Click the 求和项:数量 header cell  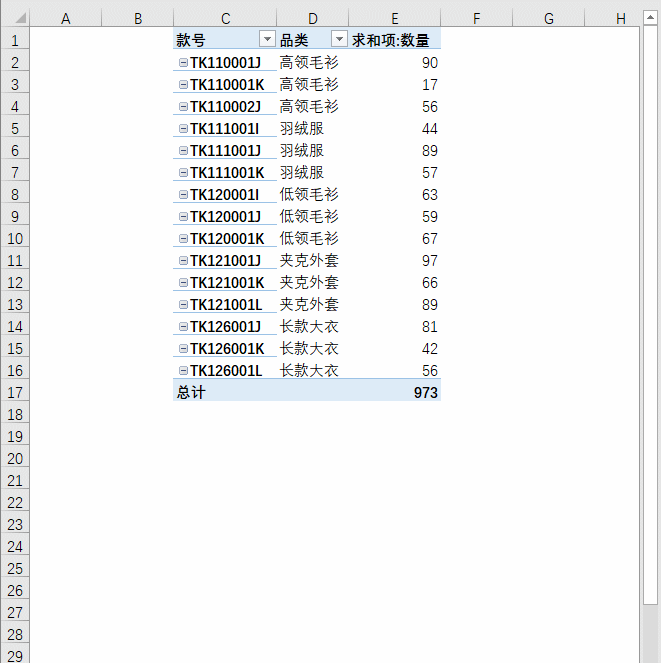tap(395, 40)
